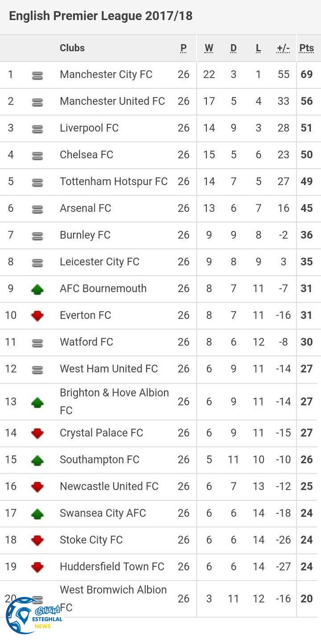Screen dimensions: 321x644
Task: Click the P played column header
Action: click(183, 48)
